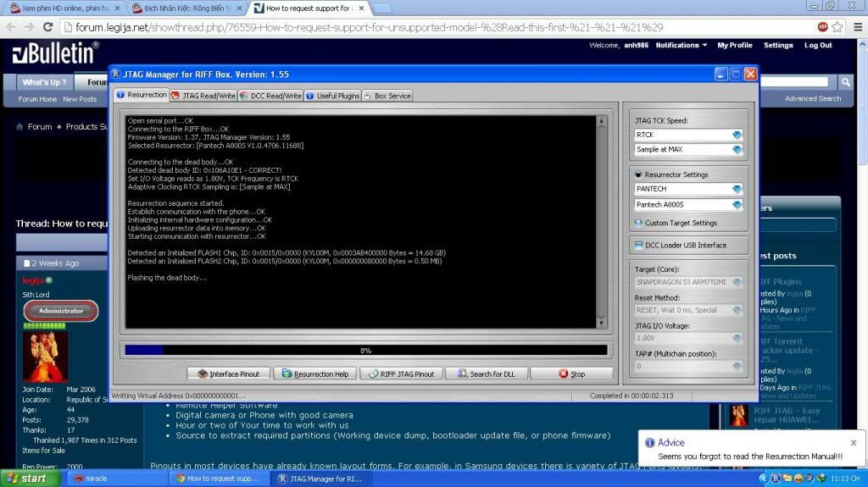Click the red Stop icon
Screen dimensions: 868x487
click(564, 374)
